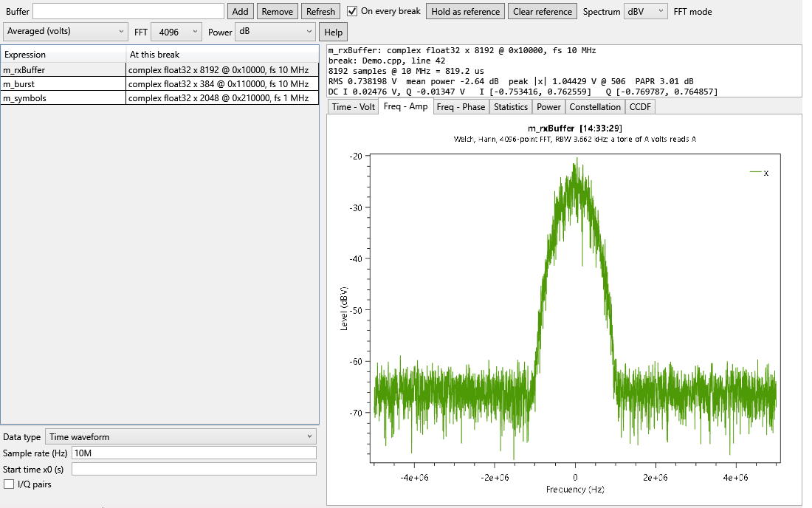Open the Averaged (volts) dropdown
The width and height of the screenshot is (812, 508).
65,32
